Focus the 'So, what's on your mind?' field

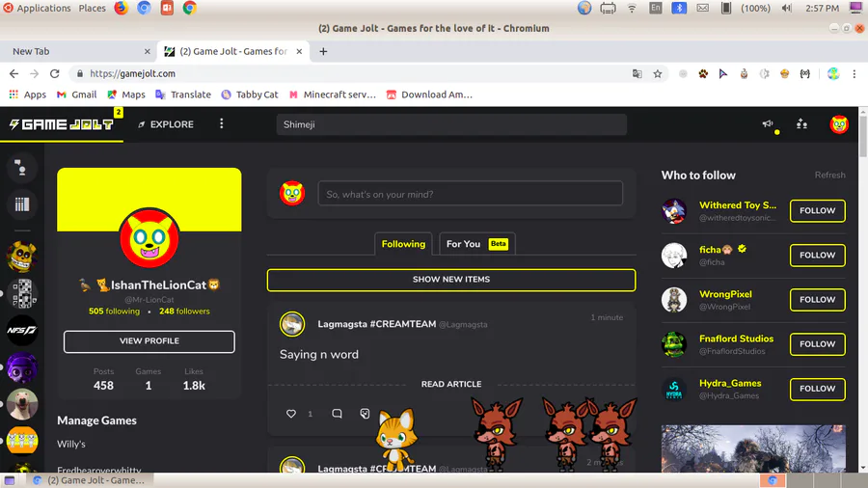coord(471,194)
